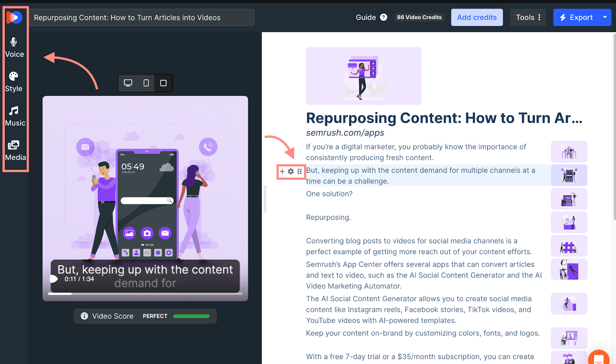The height and width of the screenshot is (364, 616).
Task: Open the Style panel in the sidebar
Action: pyautogui.click(x=14, y=81)
